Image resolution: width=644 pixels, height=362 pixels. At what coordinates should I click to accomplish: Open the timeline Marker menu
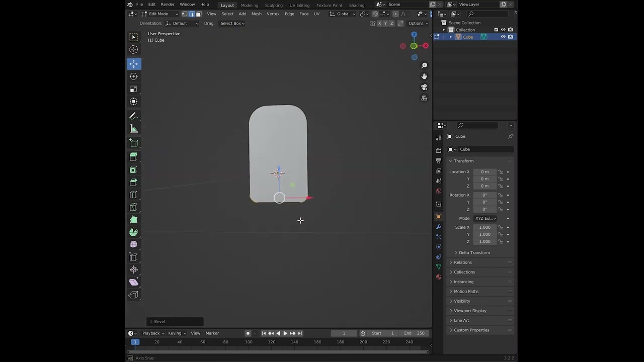coord(212,333)
